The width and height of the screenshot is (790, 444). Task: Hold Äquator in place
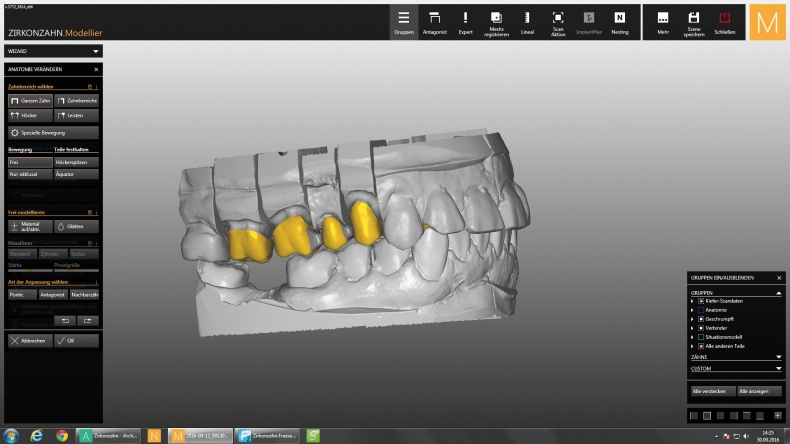[77, 174]
